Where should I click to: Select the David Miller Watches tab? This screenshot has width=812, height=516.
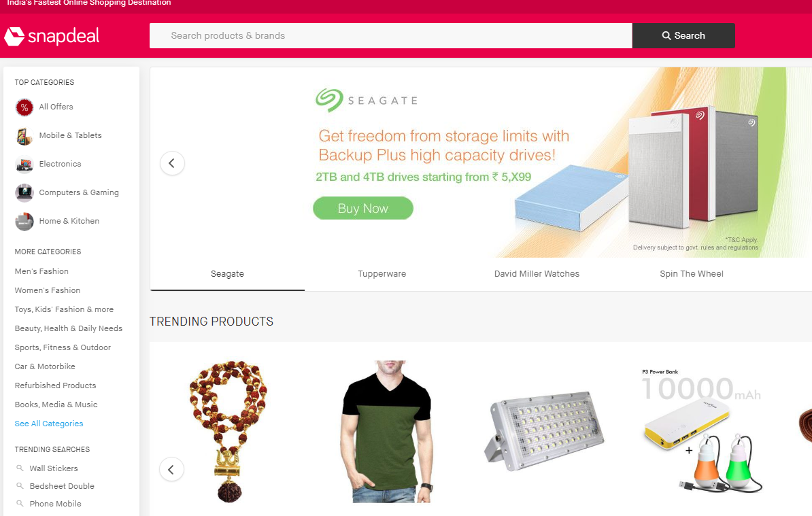point(537,274)
